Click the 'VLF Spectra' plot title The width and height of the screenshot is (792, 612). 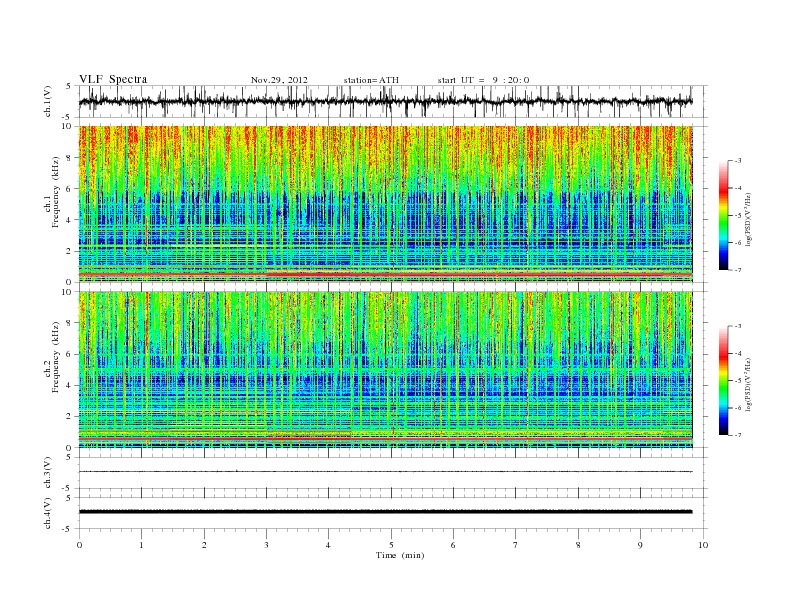[x=113, y=79]
